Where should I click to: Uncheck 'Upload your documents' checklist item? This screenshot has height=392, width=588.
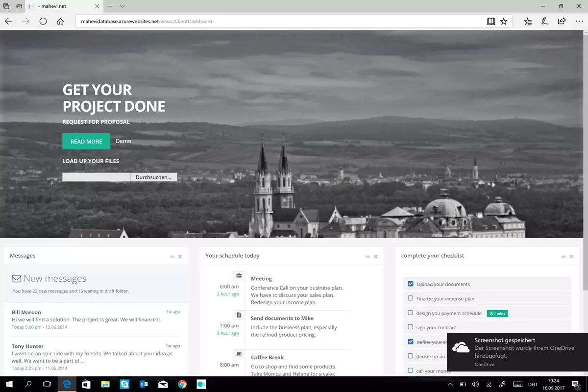pos(411,284)
